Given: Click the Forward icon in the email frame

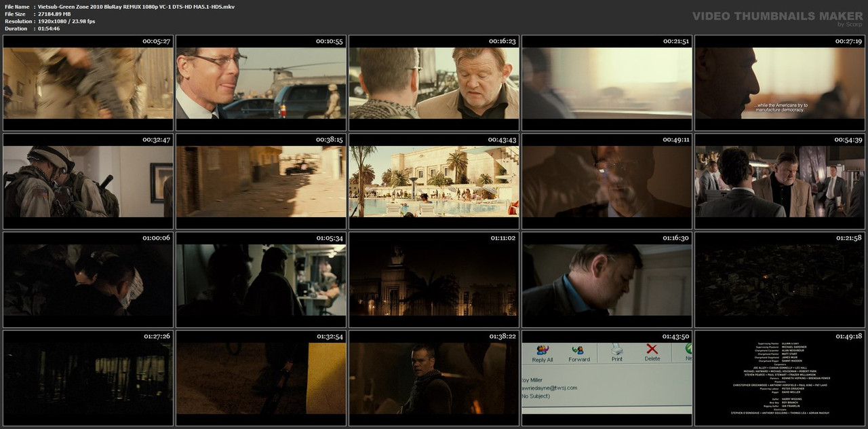Looking at the screenshot, I should pos(578,350).
